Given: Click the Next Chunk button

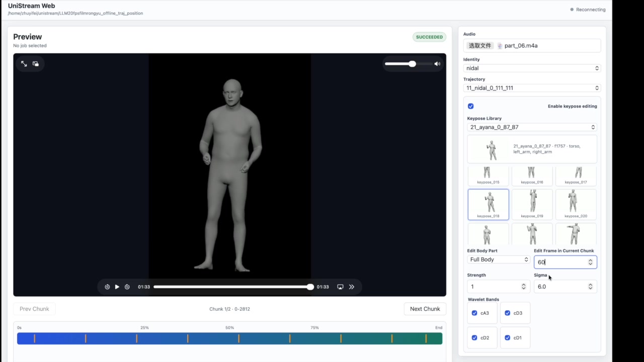Looking at the screenshot, I should [x=425, y=309].
